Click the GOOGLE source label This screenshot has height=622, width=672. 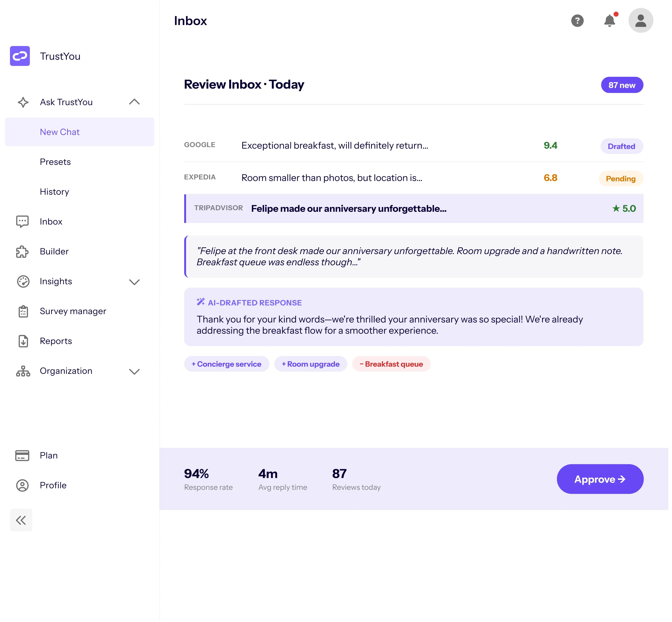199,145
